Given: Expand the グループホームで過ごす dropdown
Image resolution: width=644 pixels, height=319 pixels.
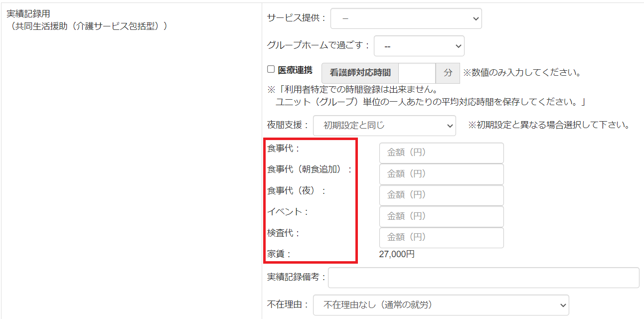Looking at the screenshot, I should [x=419, y=46].
